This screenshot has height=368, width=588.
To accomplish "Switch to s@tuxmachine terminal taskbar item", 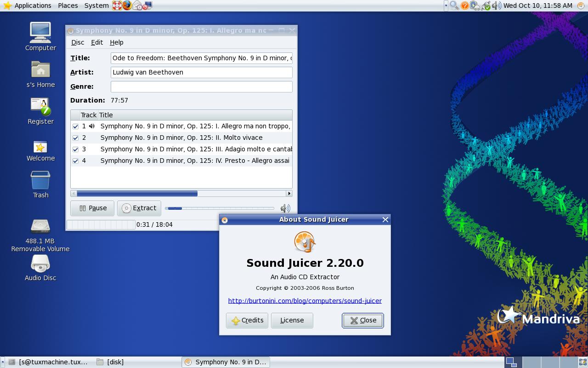I will [48, 362].
